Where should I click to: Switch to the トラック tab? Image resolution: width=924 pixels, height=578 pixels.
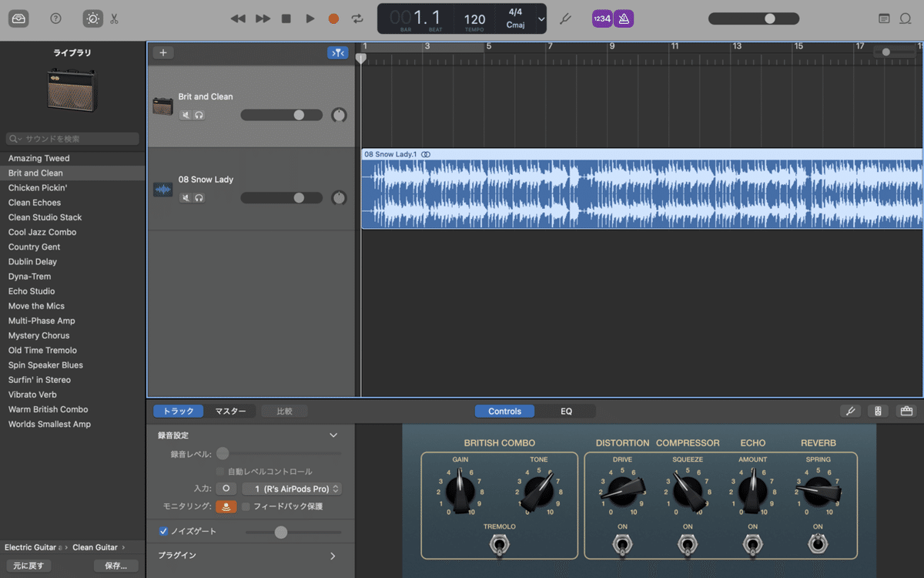coord(179,411)
